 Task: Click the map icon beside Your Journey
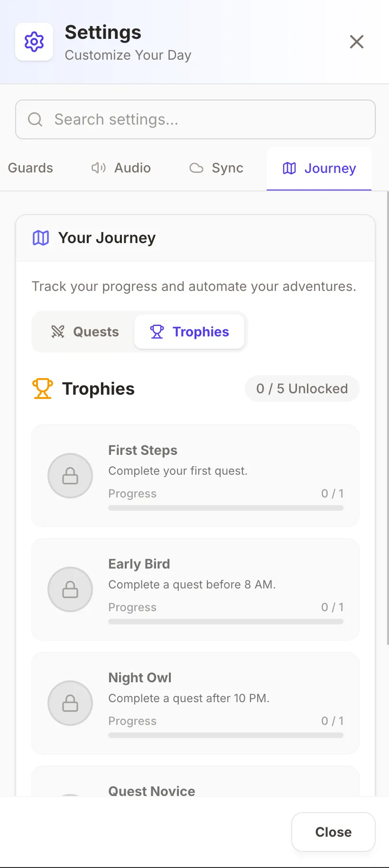tap(41, 238)
